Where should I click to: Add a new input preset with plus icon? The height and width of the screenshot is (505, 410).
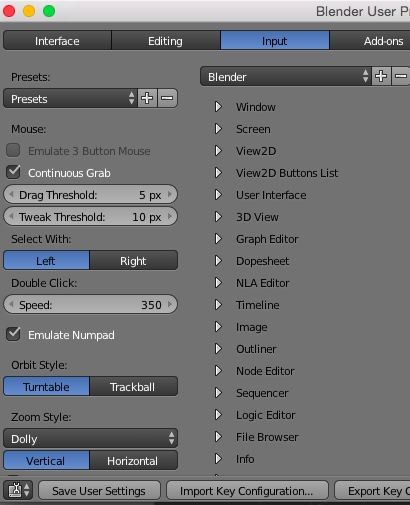coord(147,98)
